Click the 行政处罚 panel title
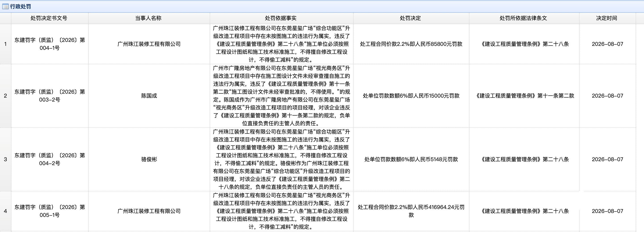Image resolution: width=644 pixels, height=232 pixels. click(20, 7)
